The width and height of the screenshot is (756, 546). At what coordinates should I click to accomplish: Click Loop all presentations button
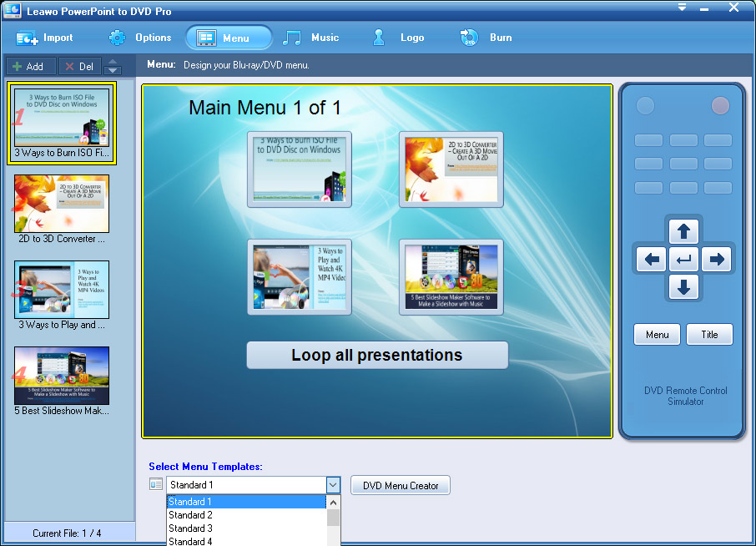(377, 355)
